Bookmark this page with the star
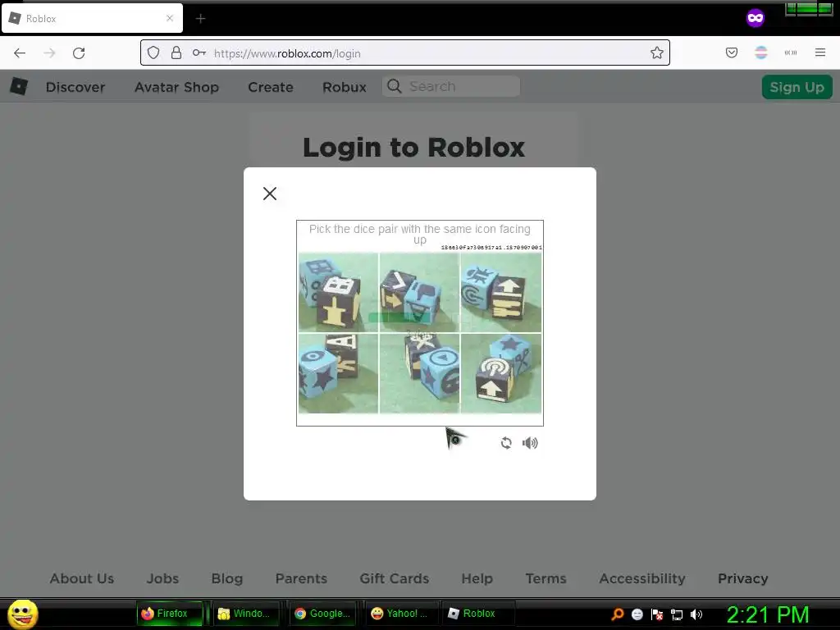The width and height of the screenshot is (840, 630). (657, 53)
